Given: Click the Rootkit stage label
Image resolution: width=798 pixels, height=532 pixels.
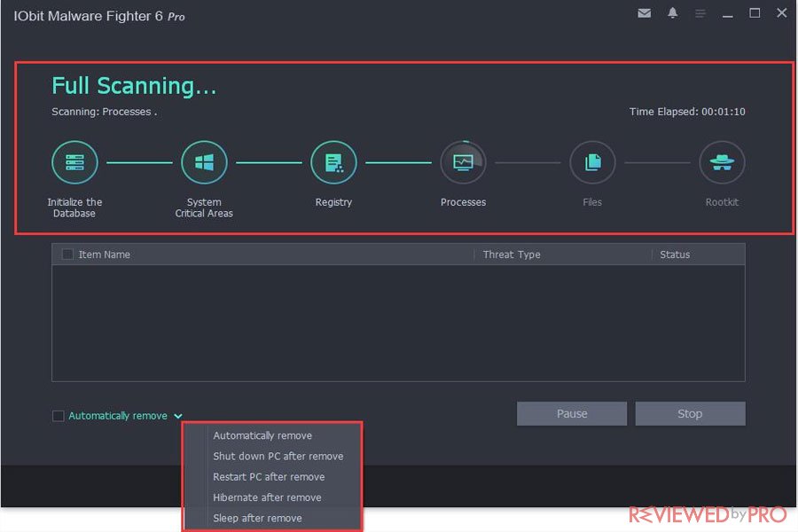Looking at the screenshot, I should (722, 202).
